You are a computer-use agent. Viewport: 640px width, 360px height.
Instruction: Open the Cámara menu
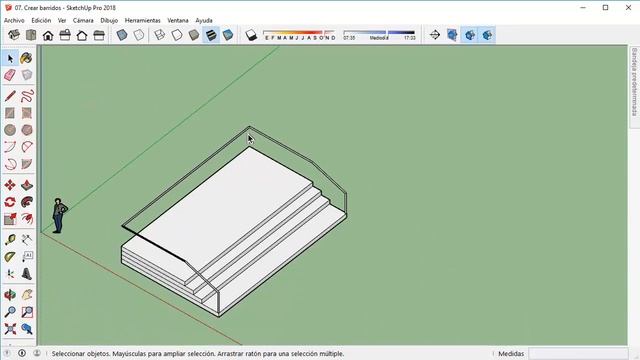click(x=83, y=20)
